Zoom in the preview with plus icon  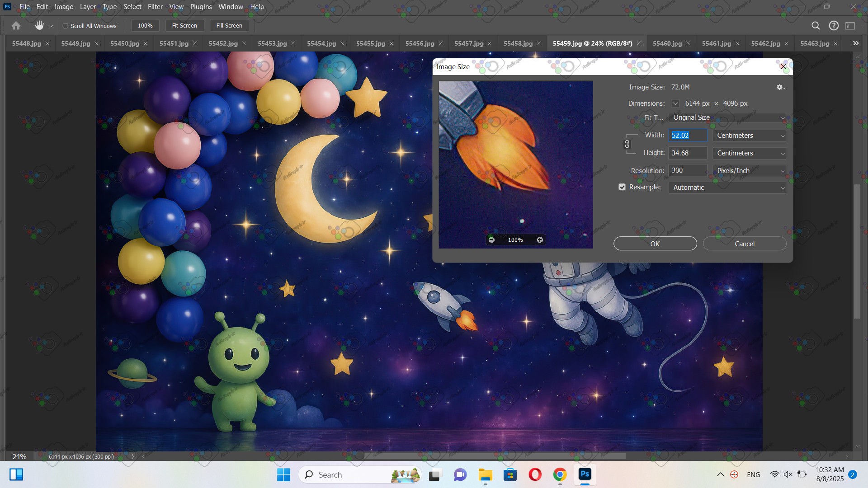540,240
